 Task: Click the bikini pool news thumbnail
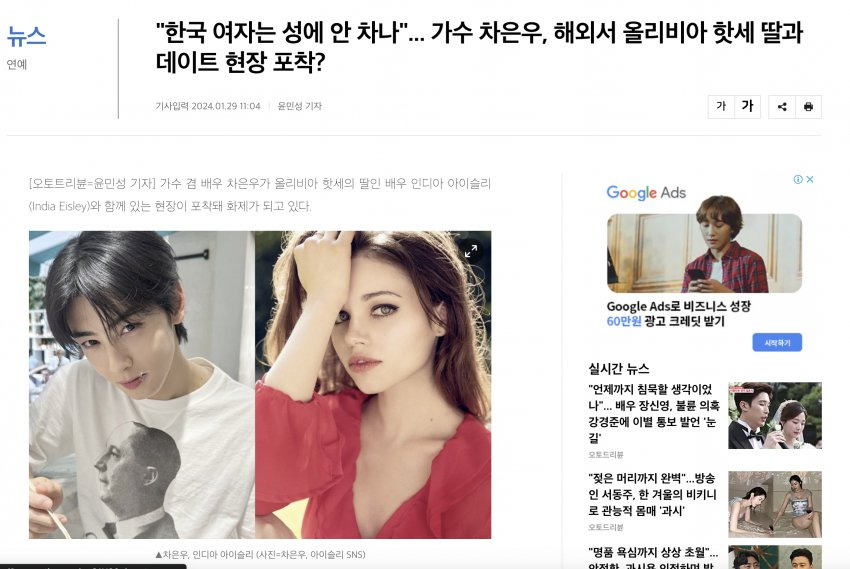point(775,505)
